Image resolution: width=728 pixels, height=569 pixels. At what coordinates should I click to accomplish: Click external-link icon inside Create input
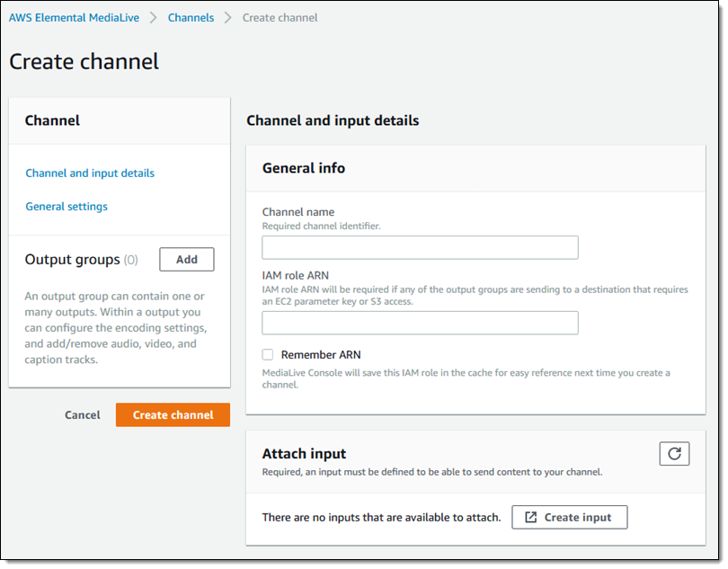point(531,517)
